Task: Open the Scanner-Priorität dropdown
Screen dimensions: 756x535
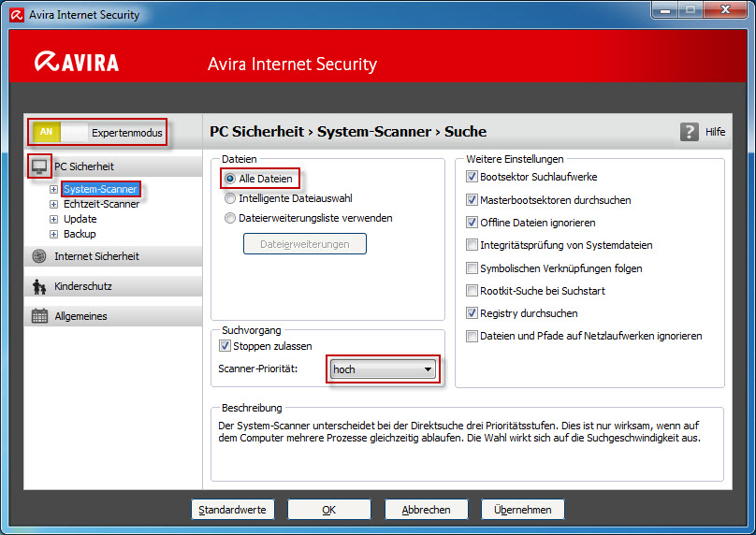Action: coord(384,369)
